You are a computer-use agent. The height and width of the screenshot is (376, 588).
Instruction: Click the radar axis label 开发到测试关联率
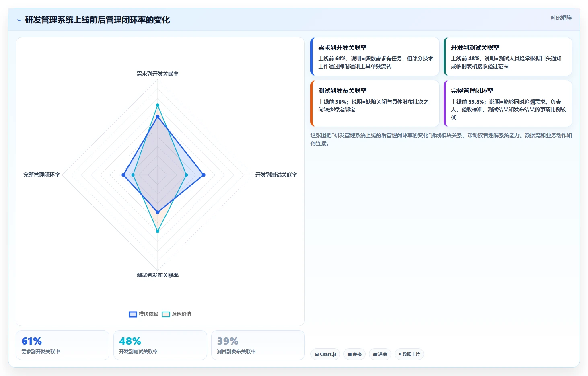coord(276,175)
